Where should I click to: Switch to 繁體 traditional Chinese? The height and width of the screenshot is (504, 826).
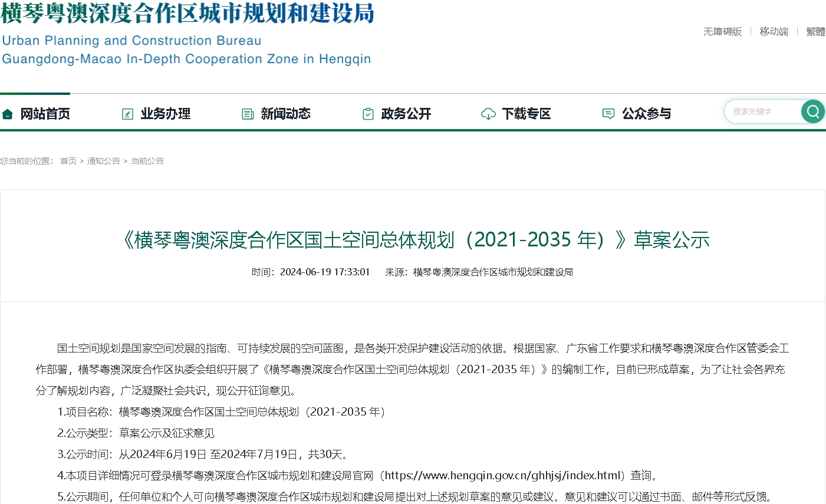[815, 31]
